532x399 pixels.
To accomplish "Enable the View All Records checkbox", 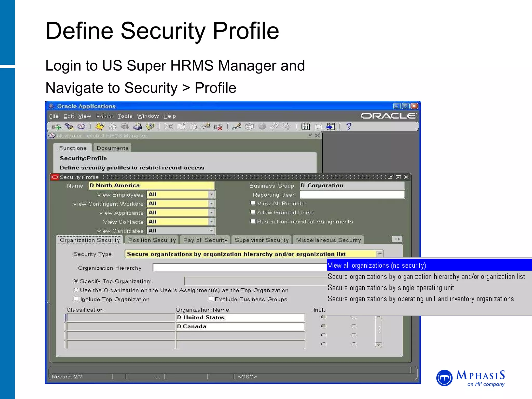I will coord(253,203).
